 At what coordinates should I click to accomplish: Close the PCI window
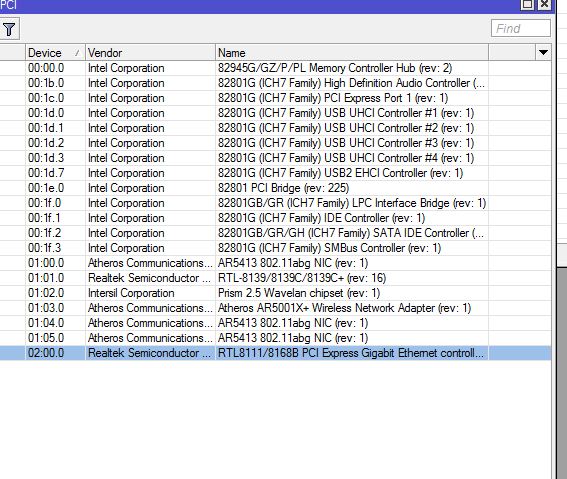tap(544, 4)
